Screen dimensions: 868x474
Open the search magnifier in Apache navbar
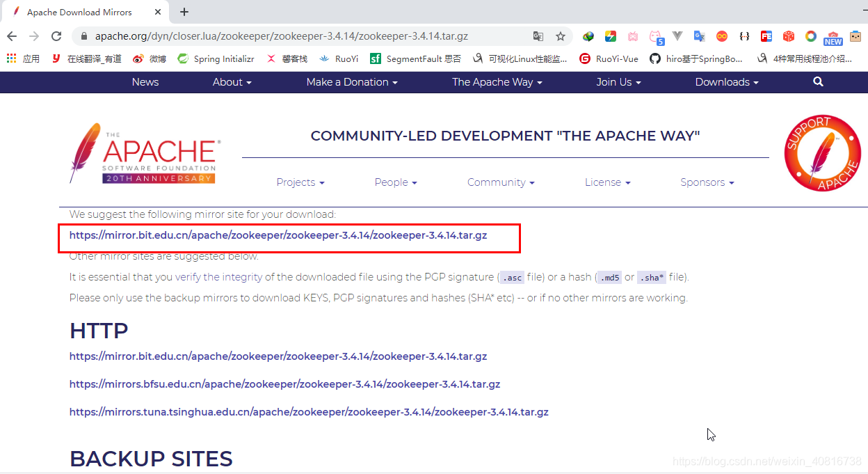click(x=818, y=82)
